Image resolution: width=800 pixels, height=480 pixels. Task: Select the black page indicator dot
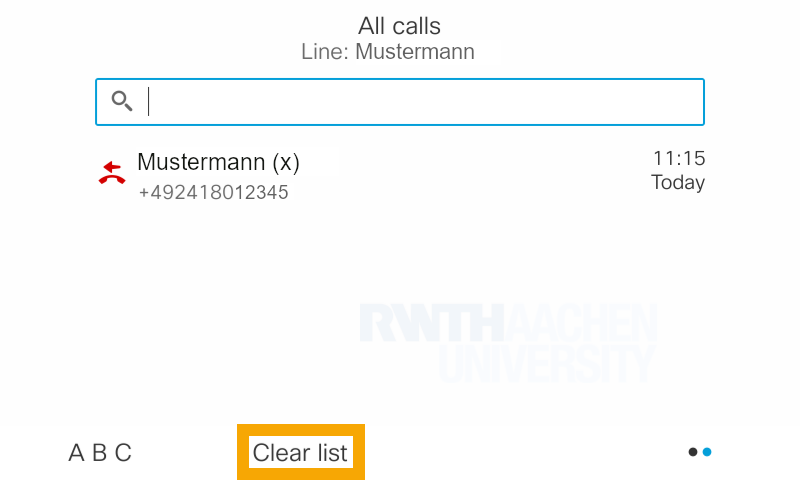coord(693,452)
